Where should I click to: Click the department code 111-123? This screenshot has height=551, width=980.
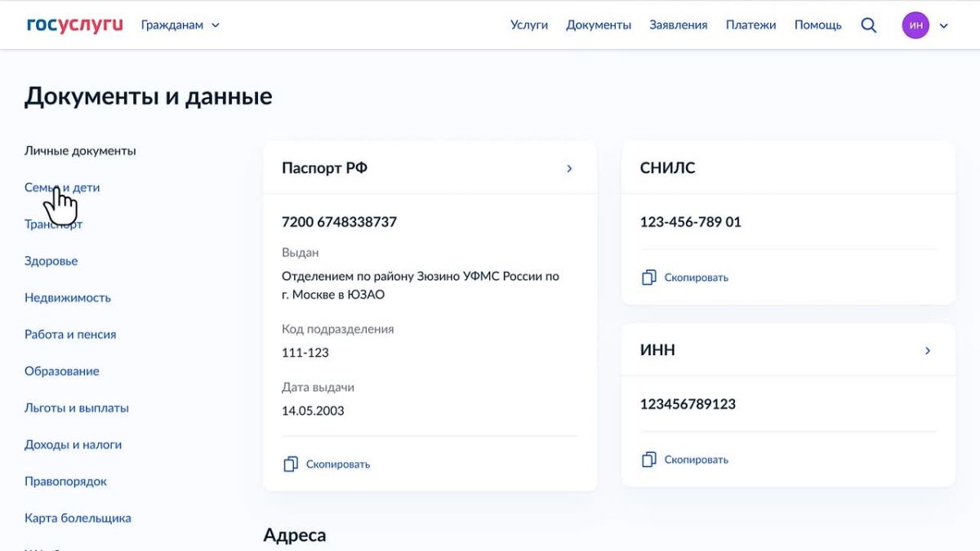[305, 353]
